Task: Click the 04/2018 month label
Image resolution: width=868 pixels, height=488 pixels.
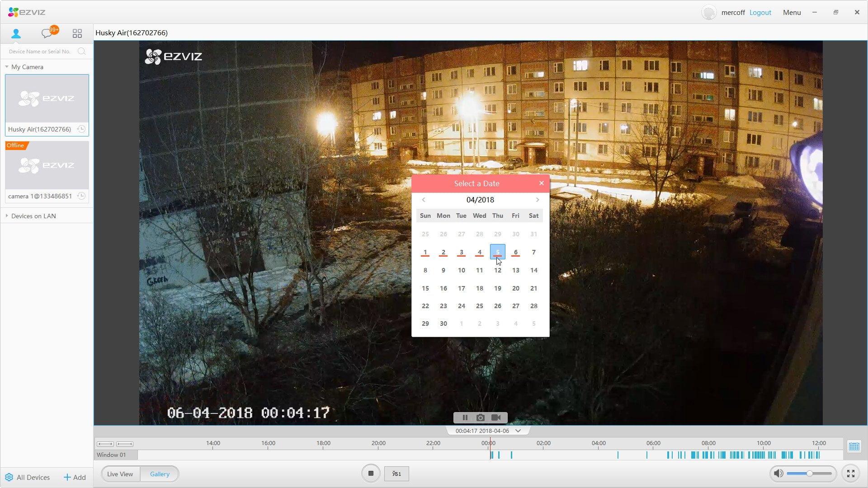Action: tap(480, 200)
